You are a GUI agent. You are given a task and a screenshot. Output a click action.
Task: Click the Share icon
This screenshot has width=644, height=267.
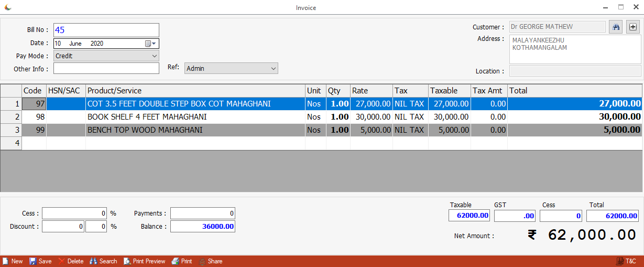click(x=202, y=261)
